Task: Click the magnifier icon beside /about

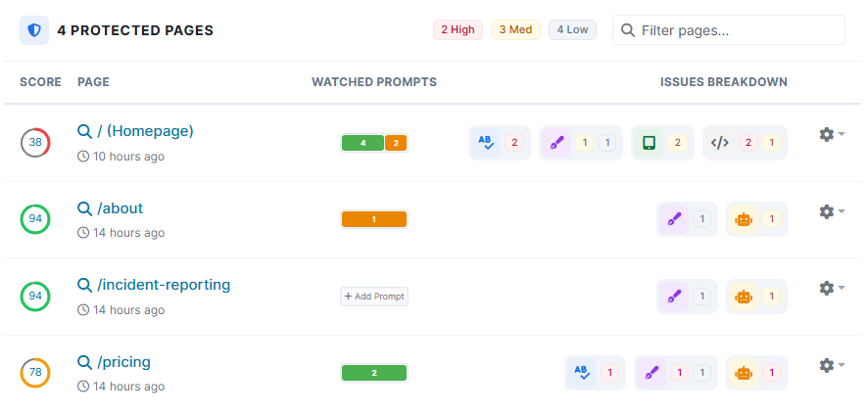Action: coord(84,208)
